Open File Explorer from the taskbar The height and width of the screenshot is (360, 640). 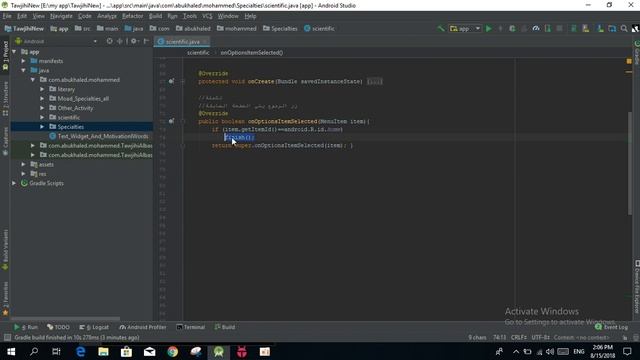tap(103, 351)
